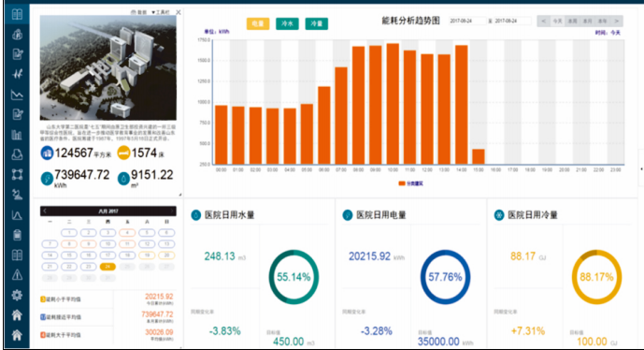Click the 248.13 m3 water value
This screenshot has height=350, width=644.
pyautogui.click(x=224, y=256)
